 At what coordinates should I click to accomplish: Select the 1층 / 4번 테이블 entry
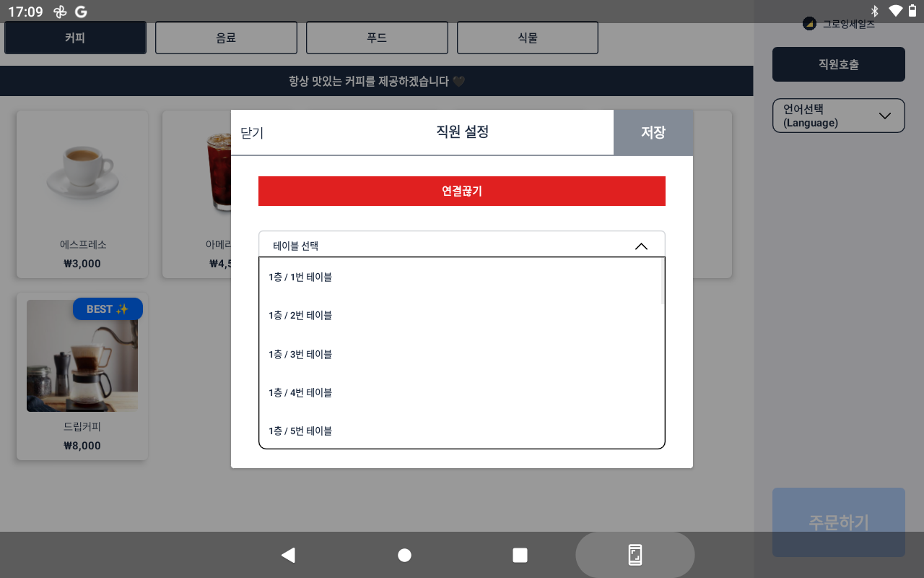tap(300, 393)
